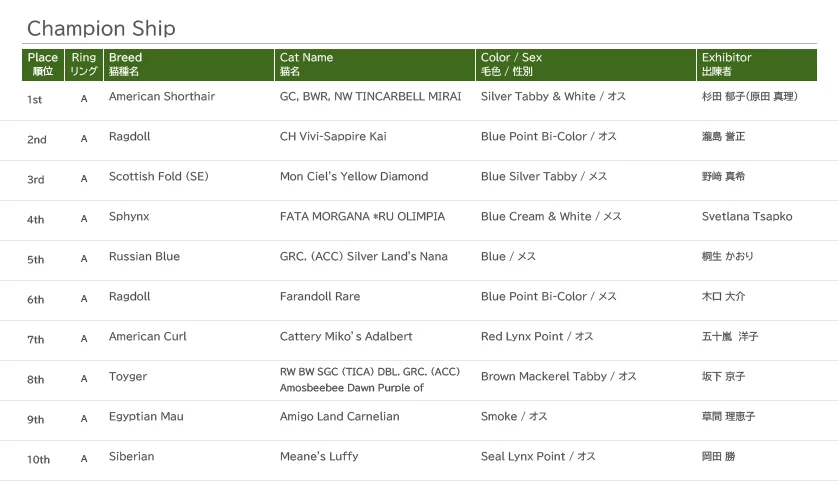Image resolution: width=839 pixels, height=503 pixels.
Task: Select the Russian Blue breed cell
Action: (144, 257)
